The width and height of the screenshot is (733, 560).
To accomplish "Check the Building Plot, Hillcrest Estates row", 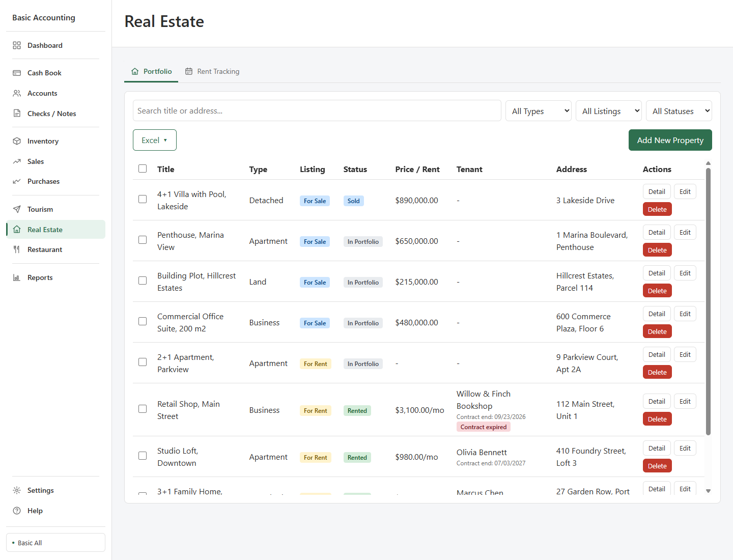I will coord(143,281).
